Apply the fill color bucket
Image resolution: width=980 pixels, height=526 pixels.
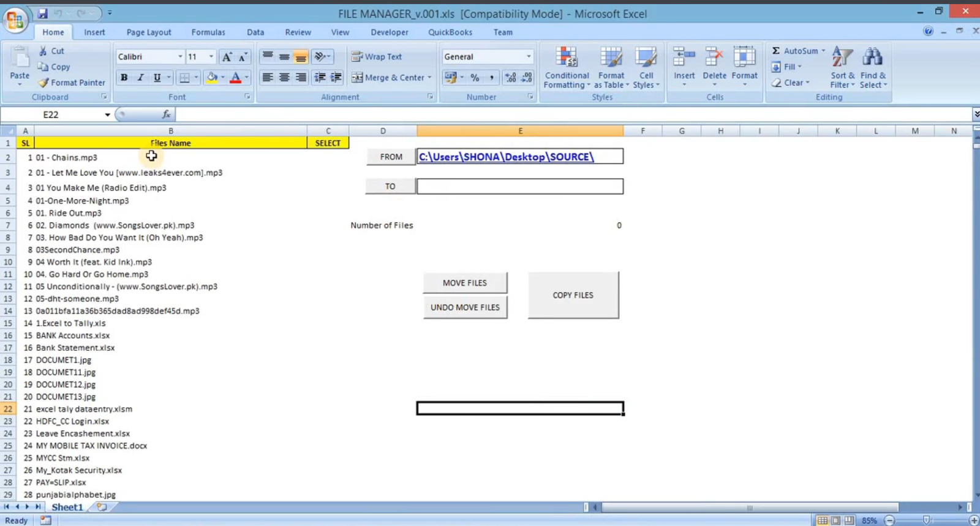pos(212,78)
